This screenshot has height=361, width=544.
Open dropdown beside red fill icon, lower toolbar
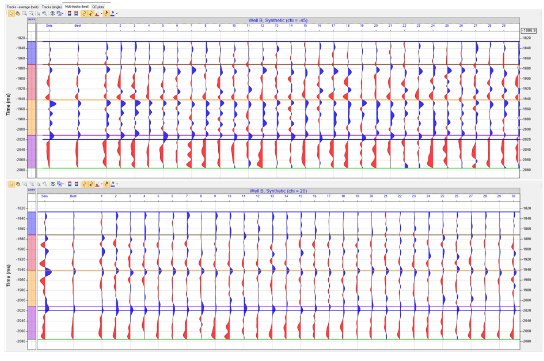point(101,184)
